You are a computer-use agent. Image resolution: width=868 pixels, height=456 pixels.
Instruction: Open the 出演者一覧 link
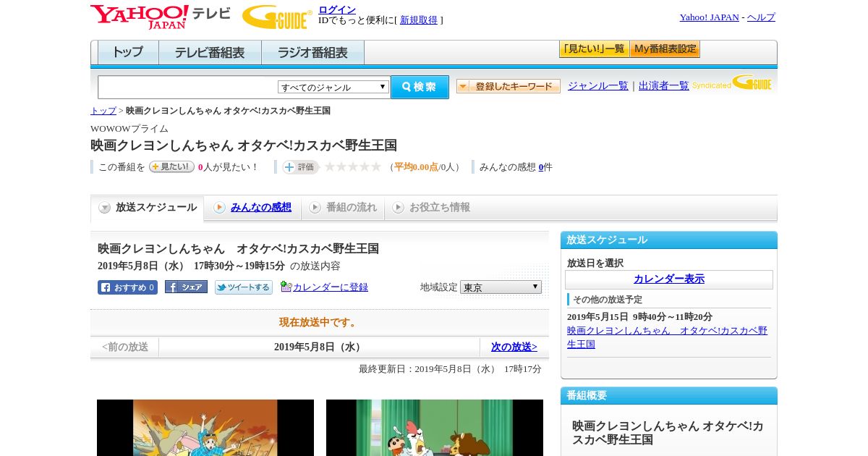click(x=664, y=85)
